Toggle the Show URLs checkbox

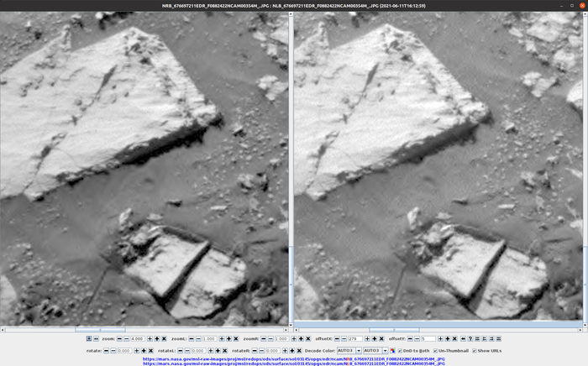coord(475,351)
